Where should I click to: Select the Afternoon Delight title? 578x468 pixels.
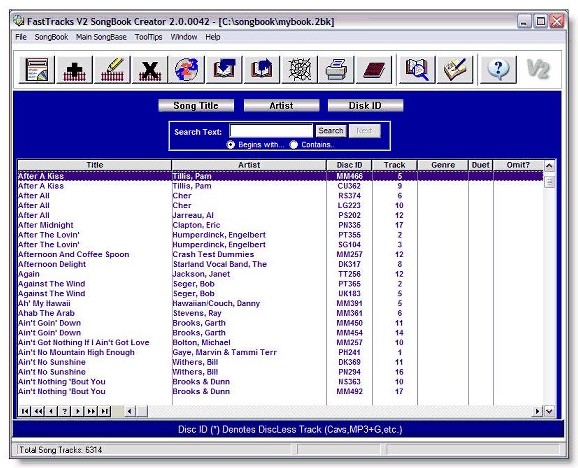[x=52, y=264]
